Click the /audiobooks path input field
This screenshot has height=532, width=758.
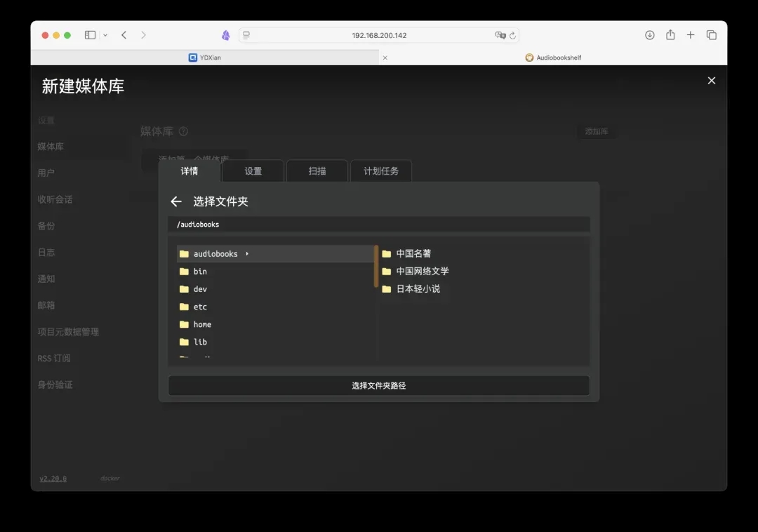coord(379,225)
